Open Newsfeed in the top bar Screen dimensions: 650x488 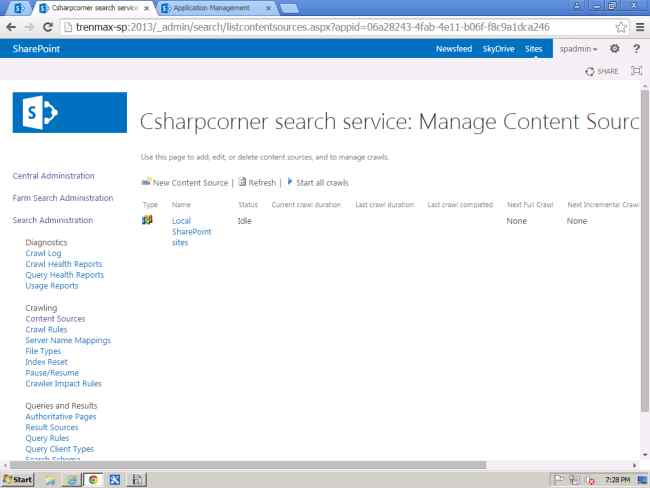coord(454,49)
